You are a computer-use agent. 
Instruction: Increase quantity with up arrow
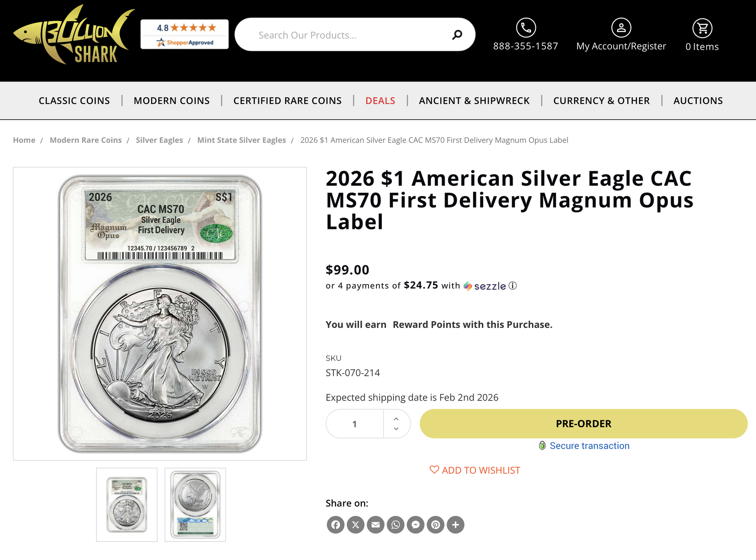(396, 419)
